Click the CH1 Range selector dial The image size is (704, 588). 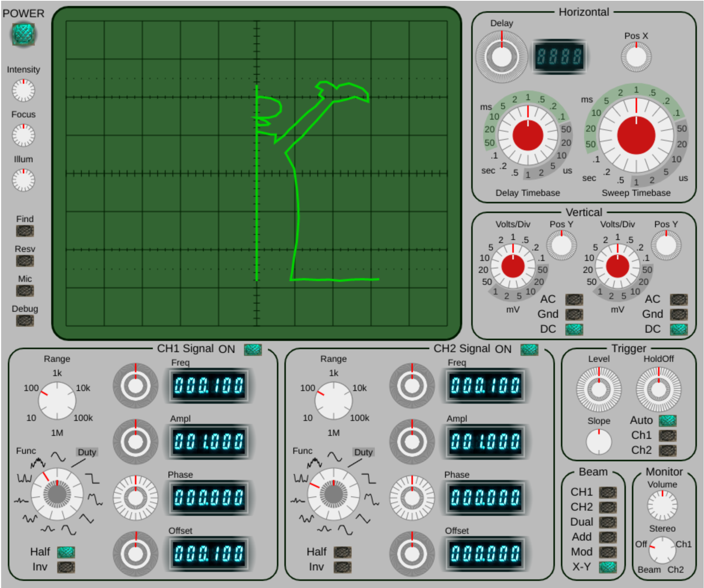click(57, 401)
